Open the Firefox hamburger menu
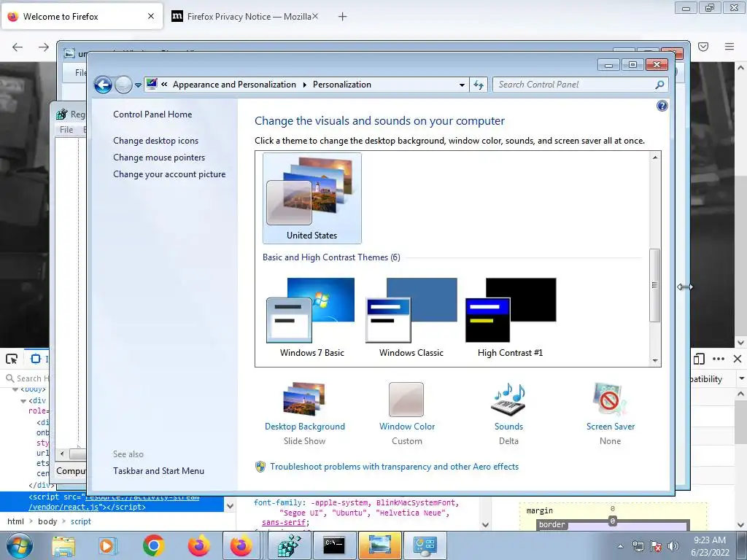 (729, 47)
